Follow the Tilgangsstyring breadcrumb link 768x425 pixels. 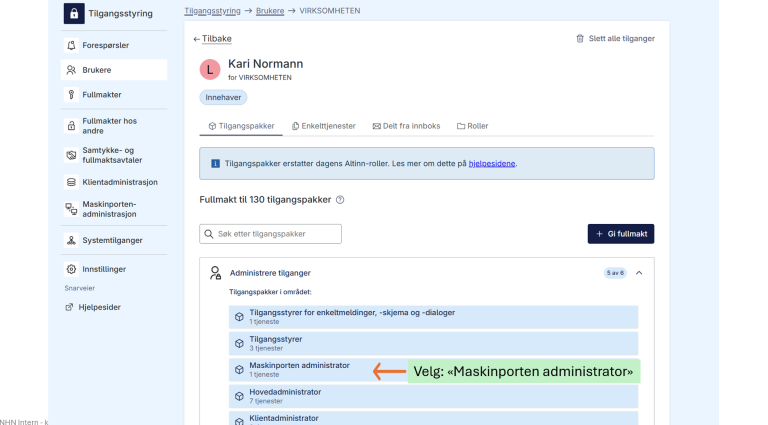click(213, 11)
